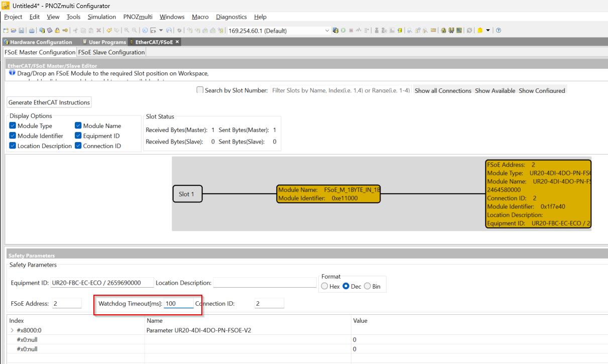Click the Paste clipboard icon
608x364 pixels.
pos(91,31)
